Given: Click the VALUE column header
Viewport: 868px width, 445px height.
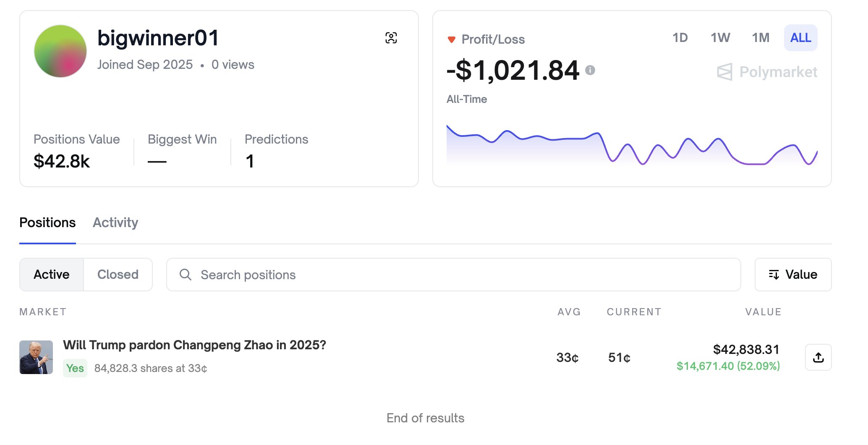Looking at the screenshot, I should pyautogui.click(x=763, y=312).
